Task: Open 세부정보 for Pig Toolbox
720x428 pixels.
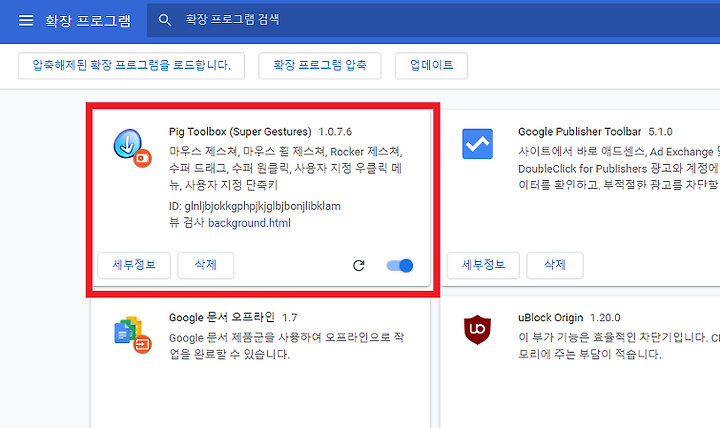Action: click(x=134, y=265)
